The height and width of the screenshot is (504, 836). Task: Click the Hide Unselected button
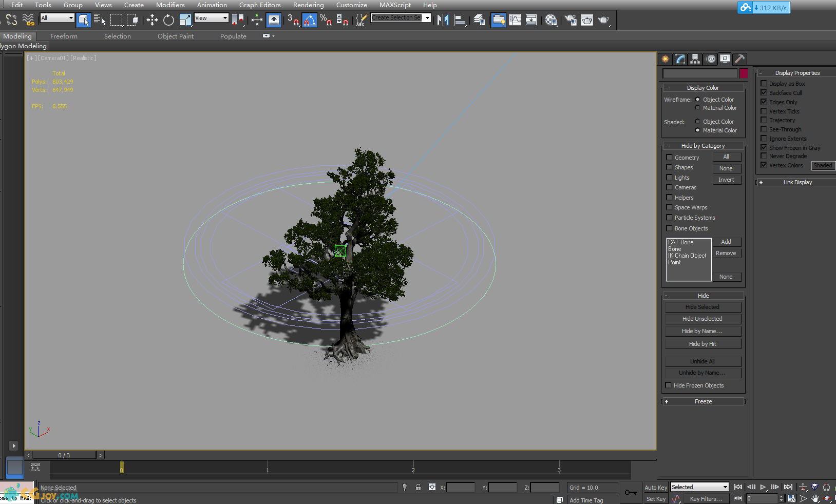703,319
